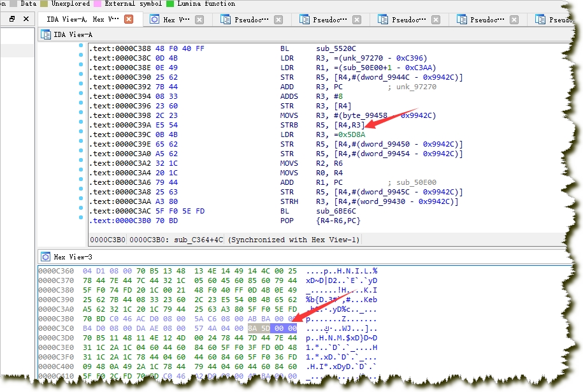Click the 0000C3B0 status bar offset field
The height and width of the screenshot is (392, 583).
click(x=108, y=240)
